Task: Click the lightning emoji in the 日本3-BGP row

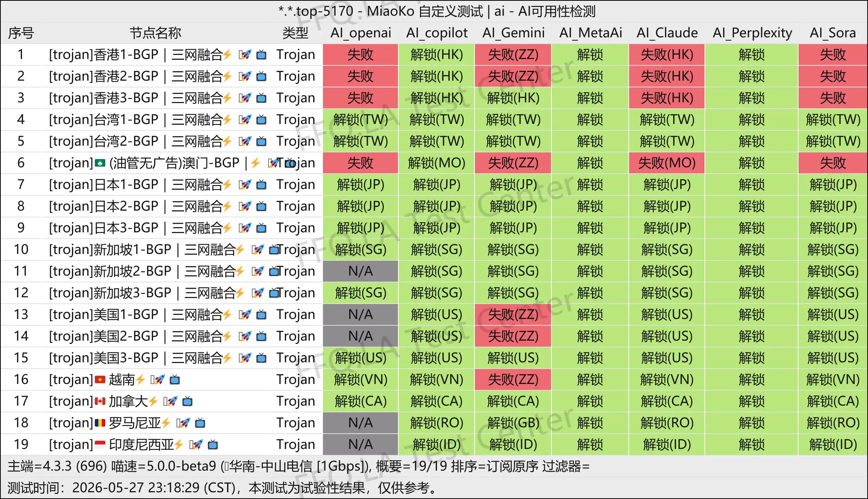Action: click(x=227, y=228)
